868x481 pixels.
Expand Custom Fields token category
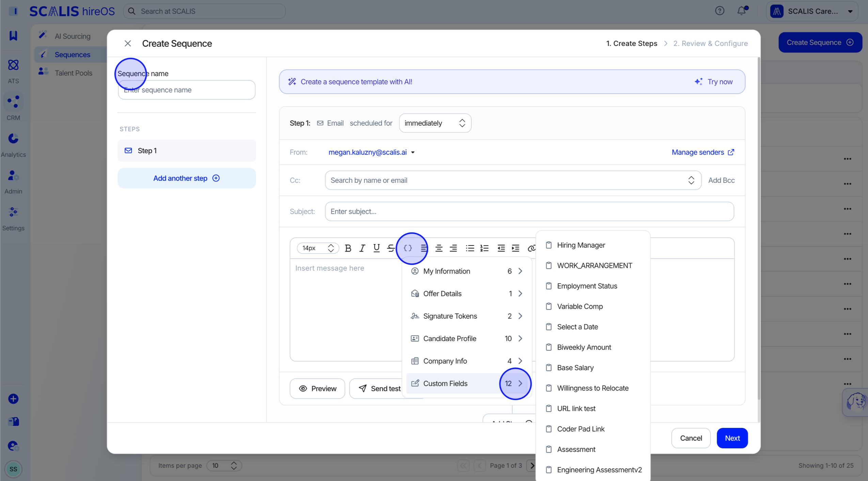(467, 384)
